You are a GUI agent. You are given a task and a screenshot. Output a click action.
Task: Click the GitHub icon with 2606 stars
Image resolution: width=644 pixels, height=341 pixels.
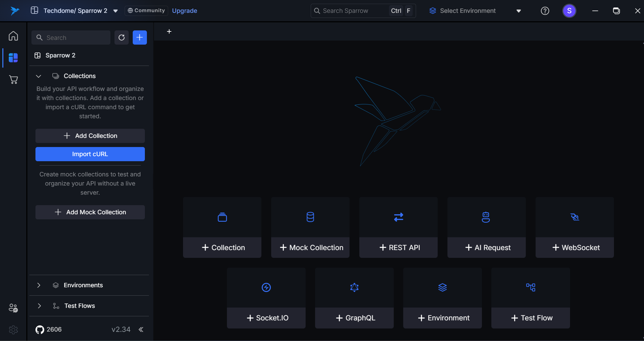click(x=40, y=330)
